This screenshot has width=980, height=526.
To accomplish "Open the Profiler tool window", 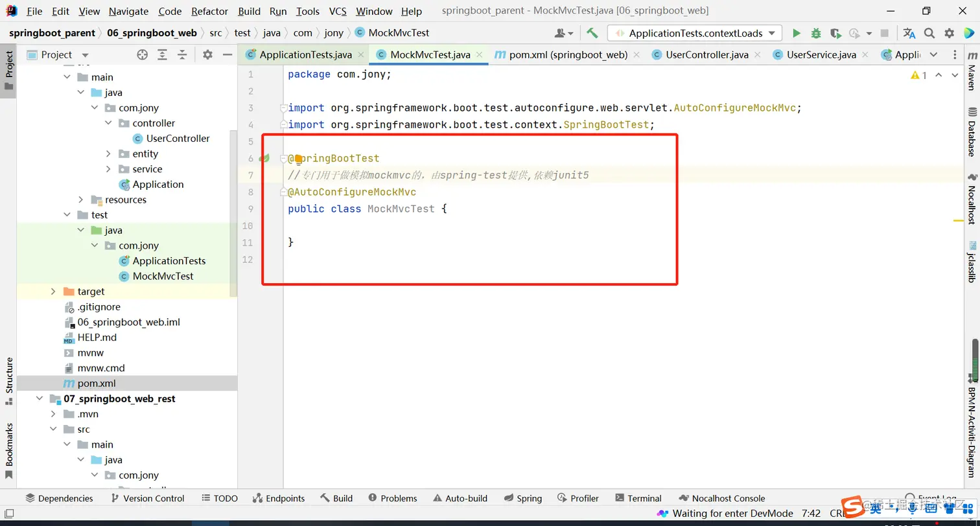I will 577,498.
